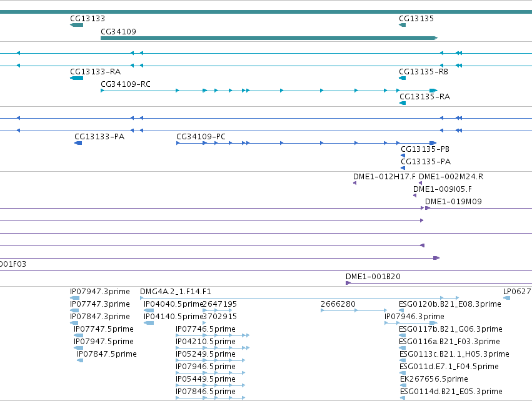The width and height of the screenshot is (532, 401).
Task: Click the IP07946.5prime alignment
Action: tap(210, 373)
